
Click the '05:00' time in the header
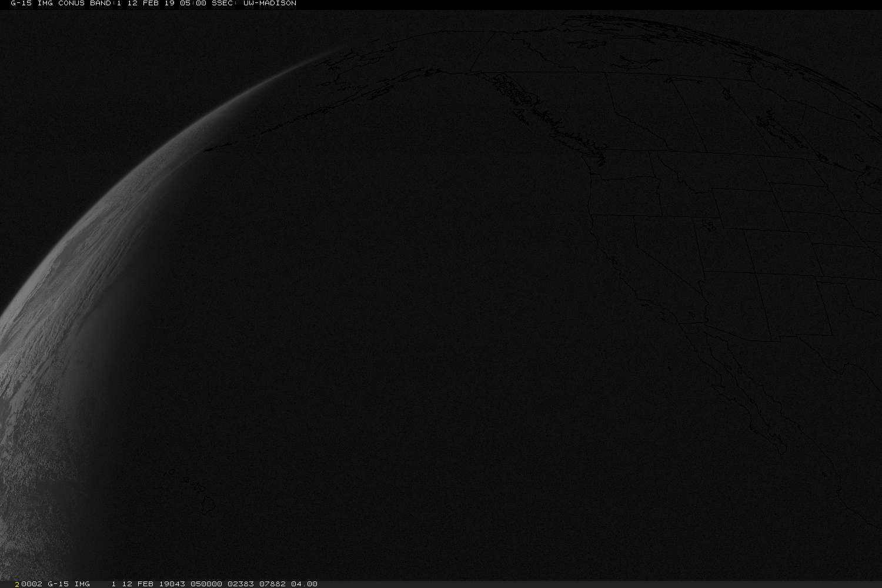193,4
